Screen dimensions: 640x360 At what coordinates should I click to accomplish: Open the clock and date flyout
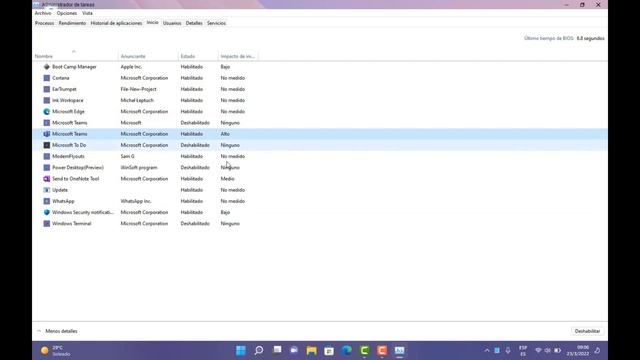click(578, 351)
